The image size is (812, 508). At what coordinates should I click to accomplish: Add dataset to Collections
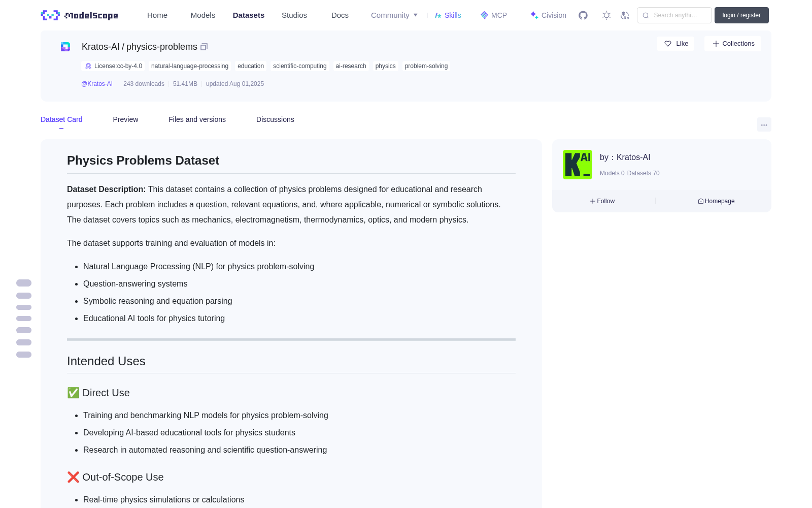pos(733,44)
